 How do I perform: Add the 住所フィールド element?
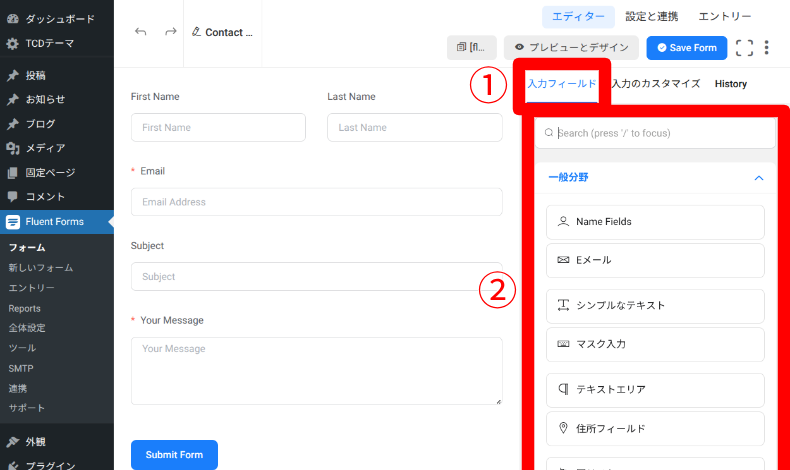coord(655,428)
